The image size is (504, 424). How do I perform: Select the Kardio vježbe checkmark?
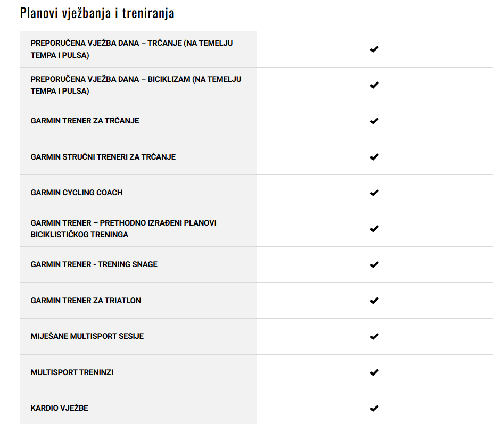(x=374, y=408)
